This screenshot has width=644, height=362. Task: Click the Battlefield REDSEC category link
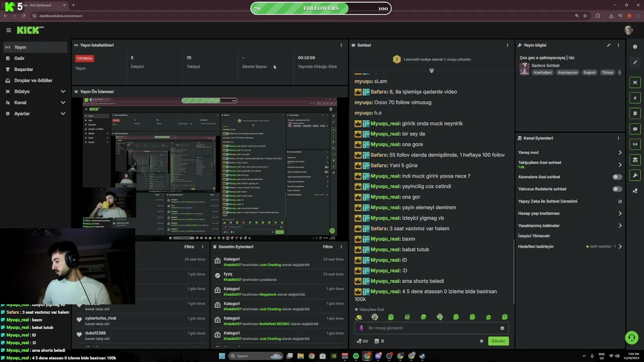tap(274, 324)
